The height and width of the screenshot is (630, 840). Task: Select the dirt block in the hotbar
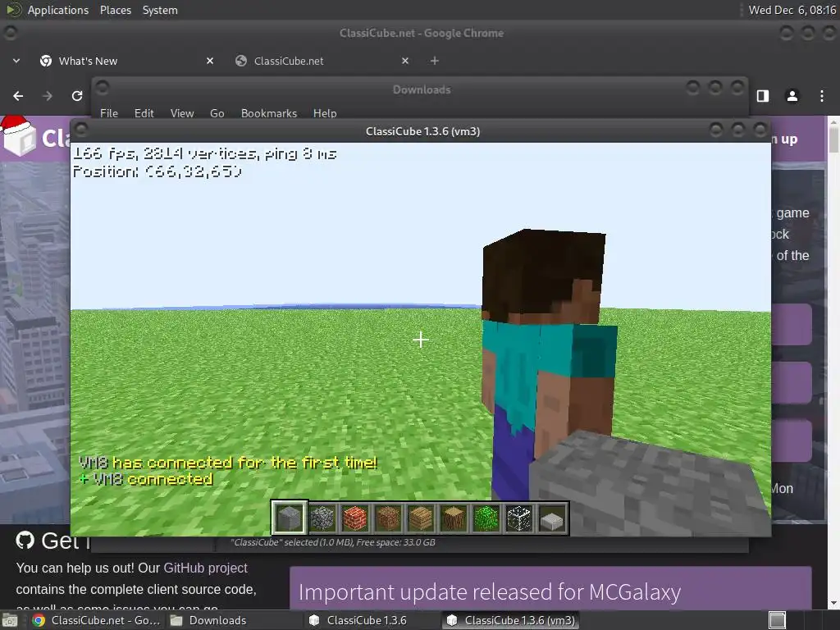(388, 518)
